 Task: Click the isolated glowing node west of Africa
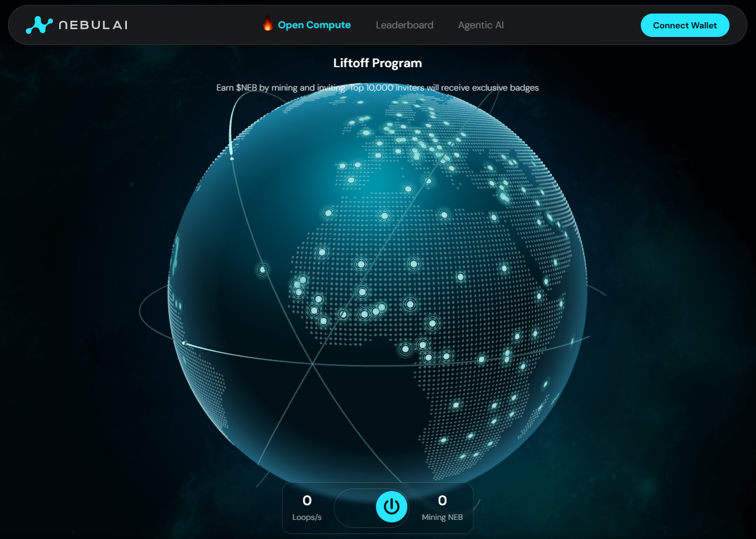[263, 269]
